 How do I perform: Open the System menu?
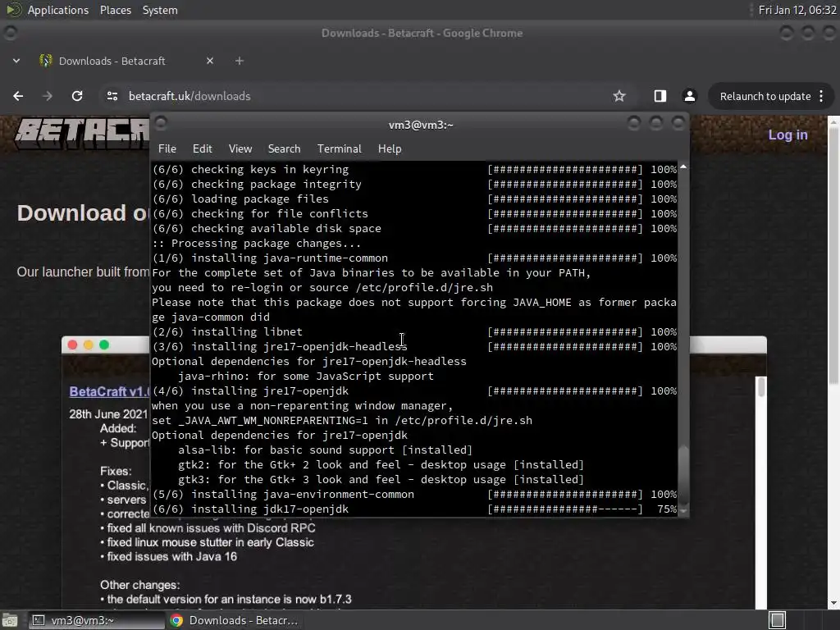(160, 10)
